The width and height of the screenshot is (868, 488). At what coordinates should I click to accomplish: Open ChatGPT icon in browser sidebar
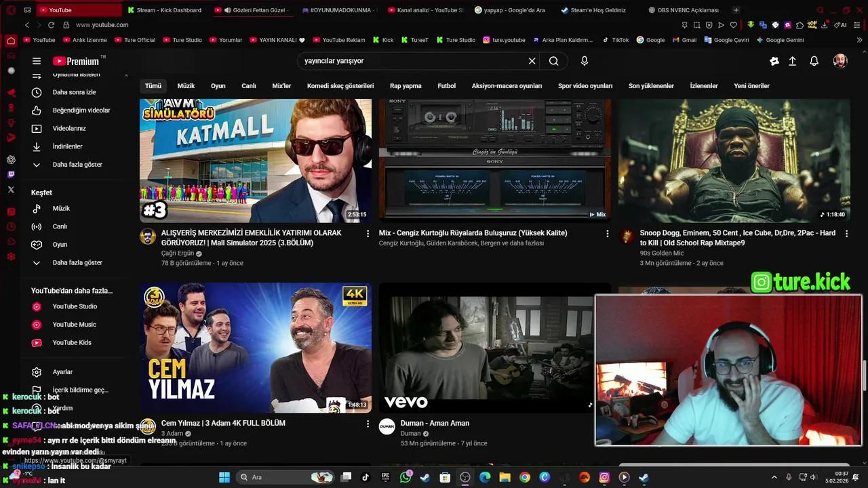11,160
